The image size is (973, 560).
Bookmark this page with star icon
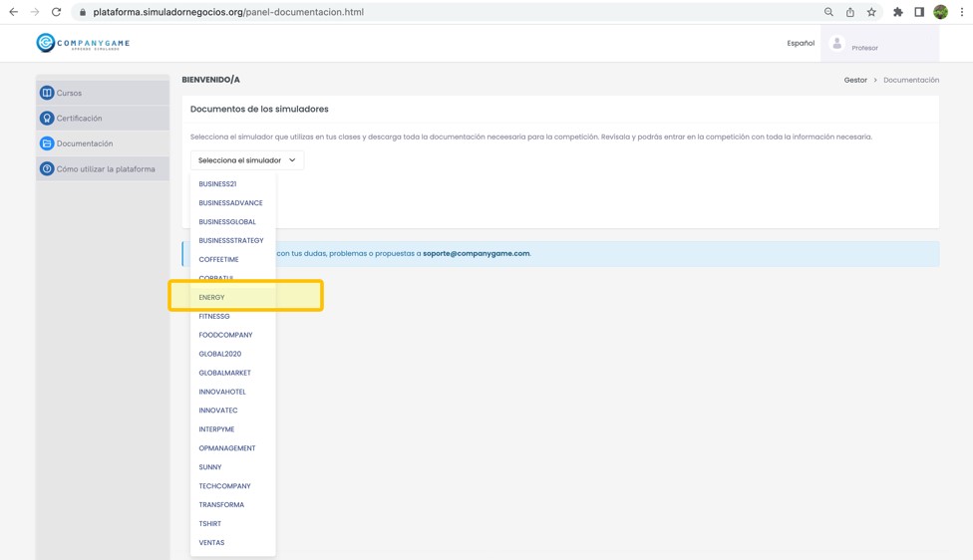pos(871,12)
